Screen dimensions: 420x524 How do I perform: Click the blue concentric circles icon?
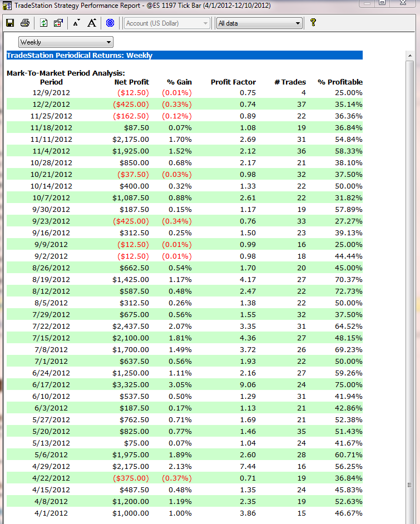[110, 23]
